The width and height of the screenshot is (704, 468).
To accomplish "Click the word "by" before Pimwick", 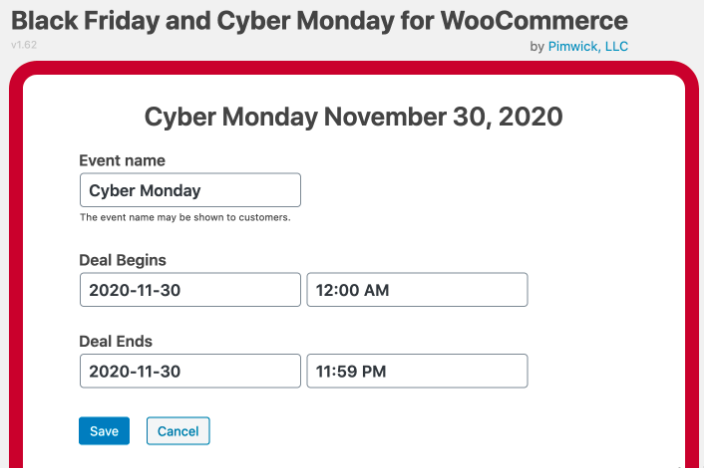I will 537,46.
